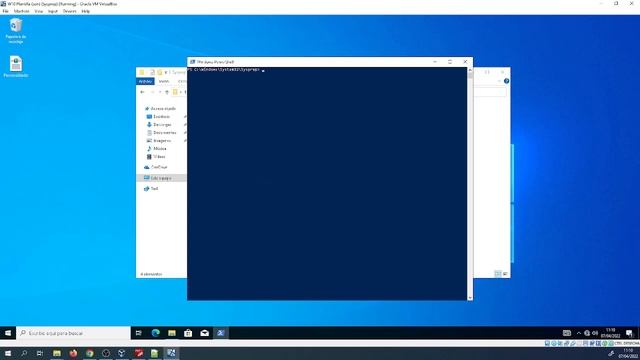Open VirtualBox Input menu
The image size is (640, 360).
tap(53, 11)
